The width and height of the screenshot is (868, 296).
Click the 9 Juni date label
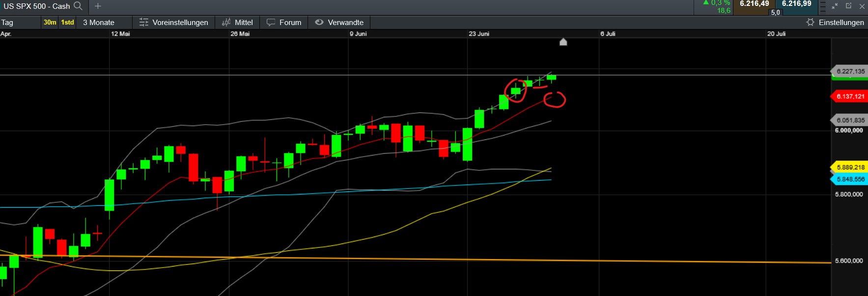point(358,34)
